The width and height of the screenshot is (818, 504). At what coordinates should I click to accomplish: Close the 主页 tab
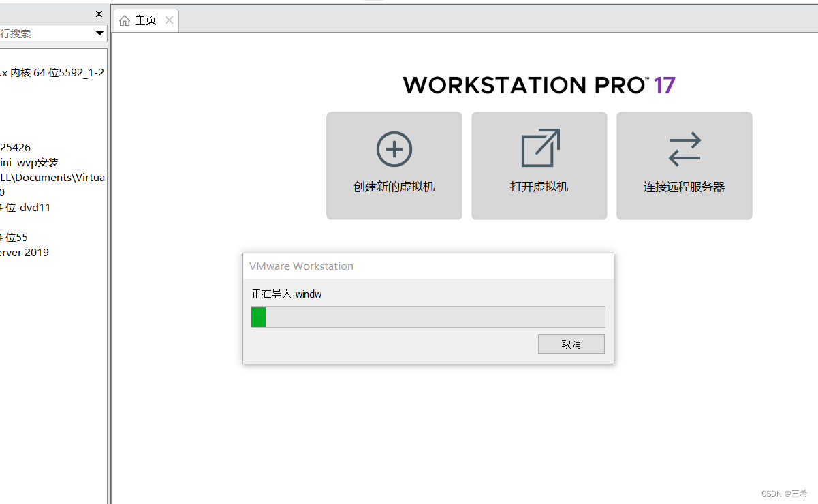(x=169, y=20)
